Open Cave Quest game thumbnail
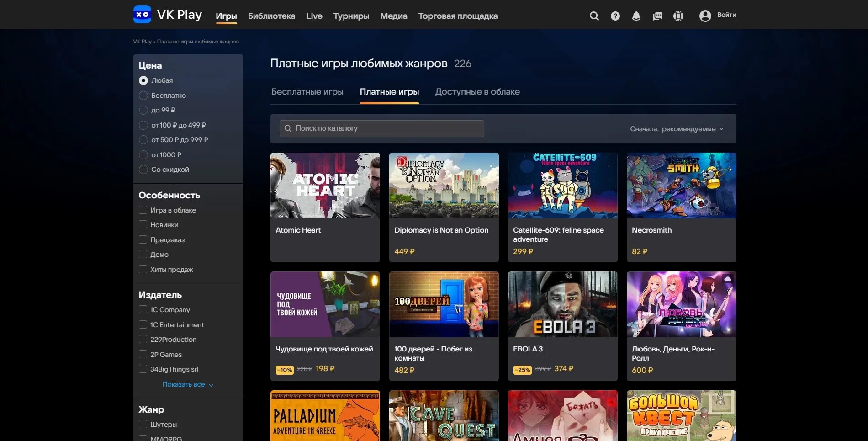Screen dimensions: 868x441 click(x=444, y=415)
